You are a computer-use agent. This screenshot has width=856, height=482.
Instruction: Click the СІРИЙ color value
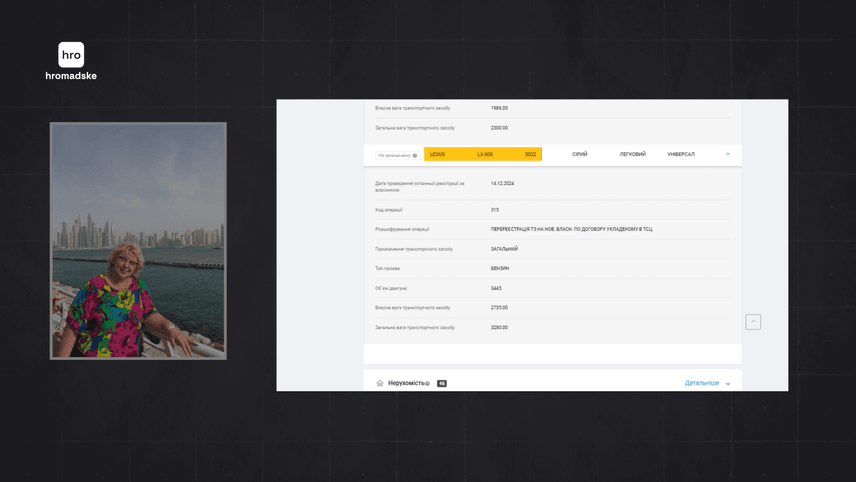580,154
